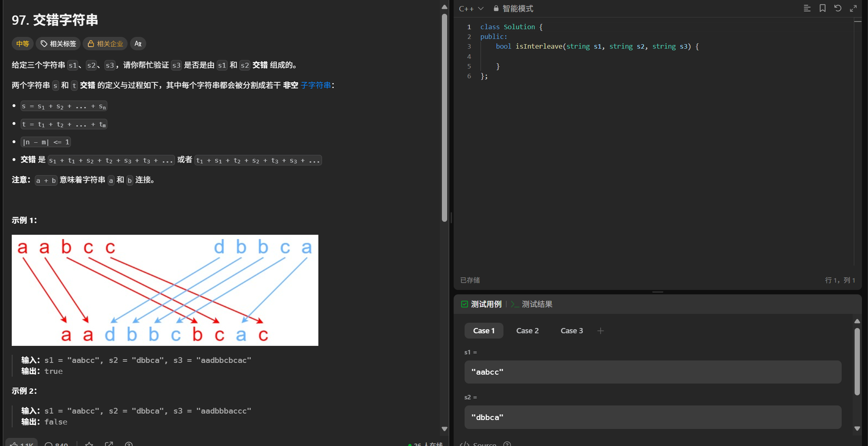This screenshot has height=446, width=868.
Task: Follow the 子字符串 substring link
Action: click(x=316, y=85)
